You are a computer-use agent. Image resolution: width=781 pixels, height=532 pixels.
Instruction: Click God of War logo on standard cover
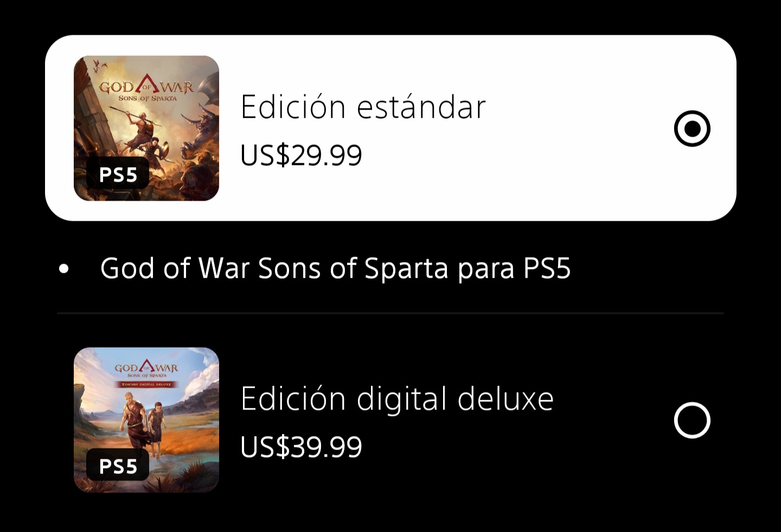146,89
